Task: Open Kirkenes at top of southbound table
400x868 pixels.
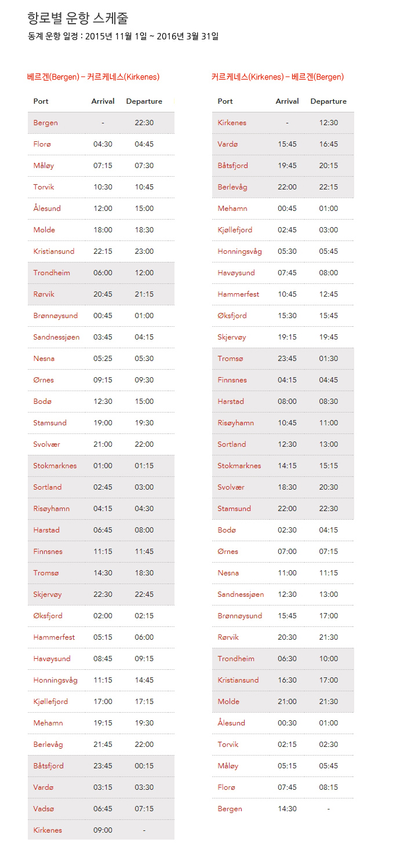Action: click(232, 123)
